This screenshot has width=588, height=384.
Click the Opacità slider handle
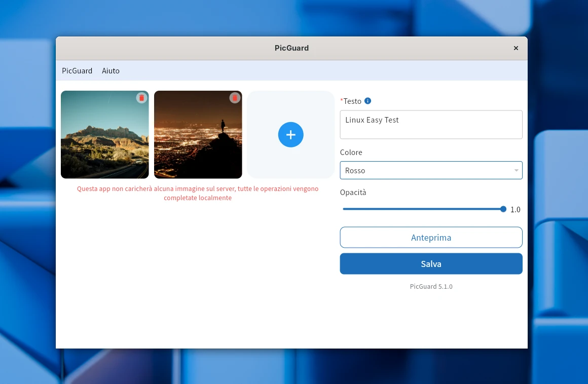pyautogui.click(x=503, y=209)
